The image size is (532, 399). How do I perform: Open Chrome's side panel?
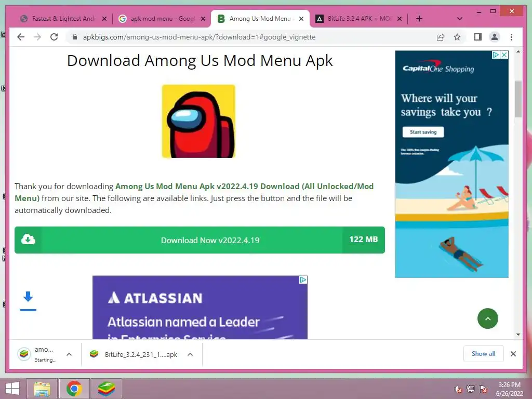[478, 37]
